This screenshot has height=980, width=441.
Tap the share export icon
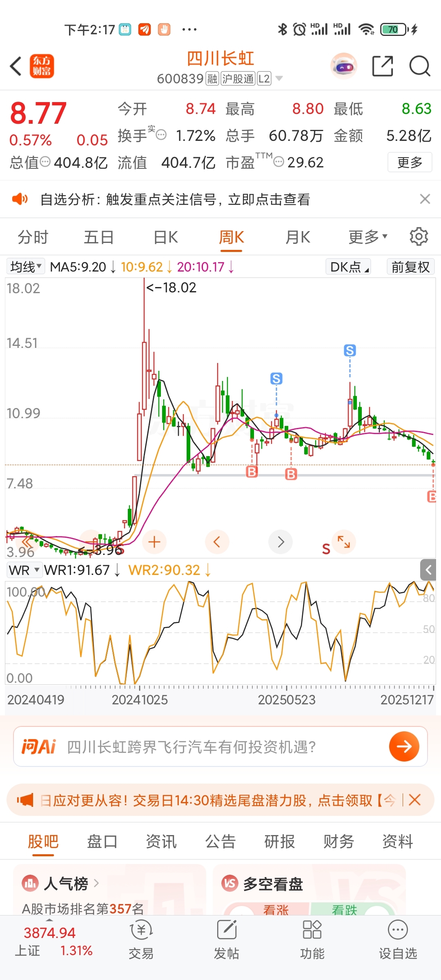(383, 66)
